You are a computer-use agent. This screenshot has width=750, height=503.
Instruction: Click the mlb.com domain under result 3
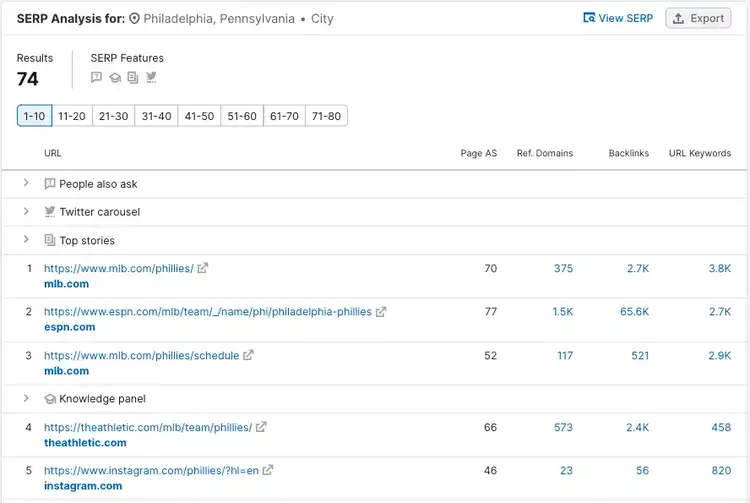tap(66, 371)
